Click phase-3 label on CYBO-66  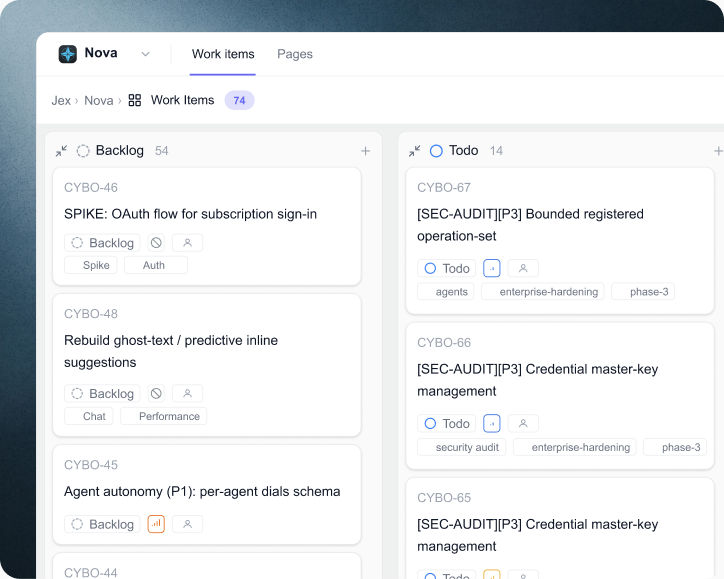pos(675,447)
